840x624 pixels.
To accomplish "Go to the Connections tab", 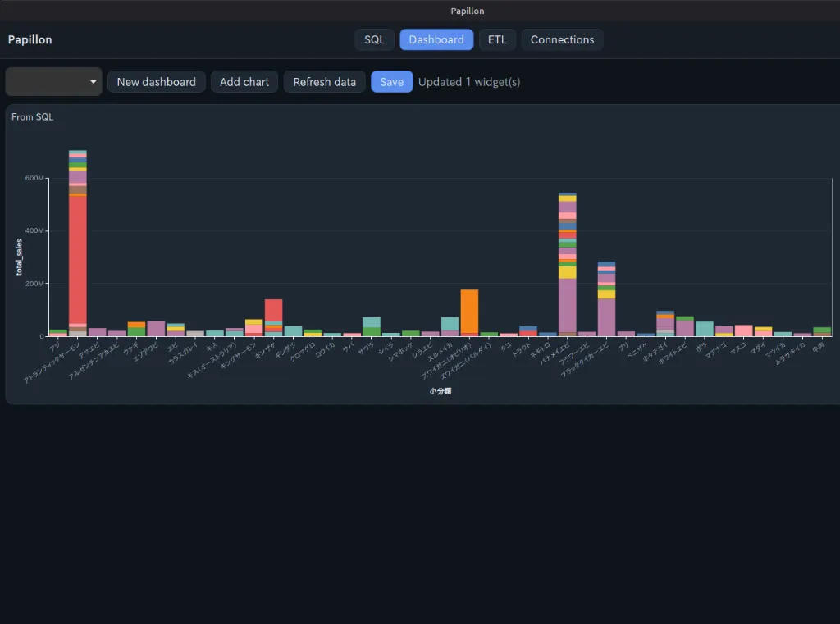I will (x=562, y=39).
